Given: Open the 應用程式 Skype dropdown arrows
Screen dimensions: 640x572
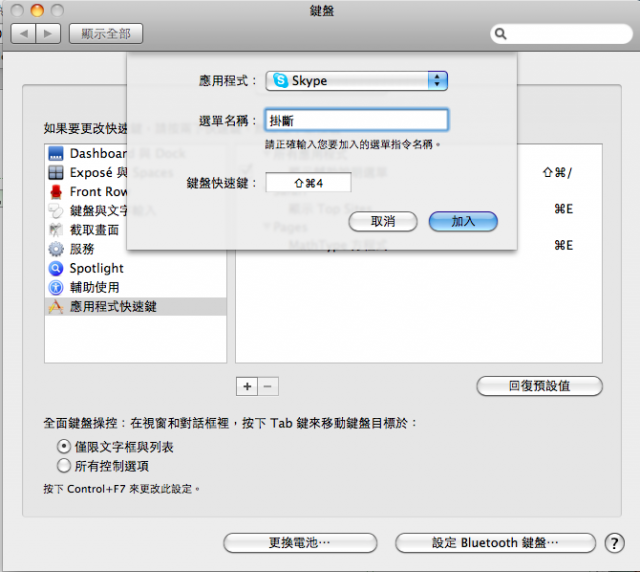Looking at the screenshot, I should coord(437,80).
